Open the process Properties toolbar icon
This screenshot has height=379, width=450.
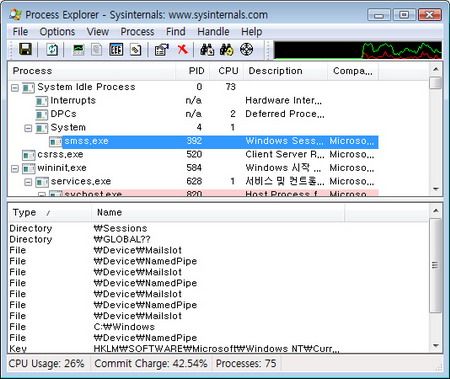[x=162, y=50]
